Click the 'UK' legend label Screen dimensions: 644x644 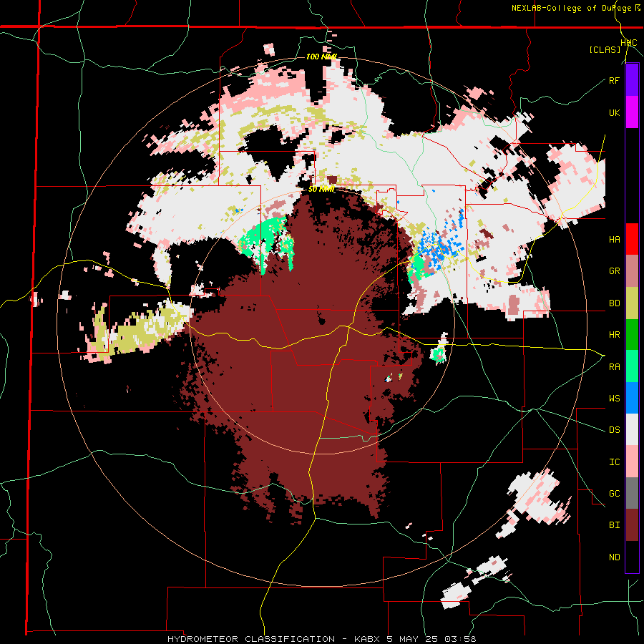tap(614, 112)
